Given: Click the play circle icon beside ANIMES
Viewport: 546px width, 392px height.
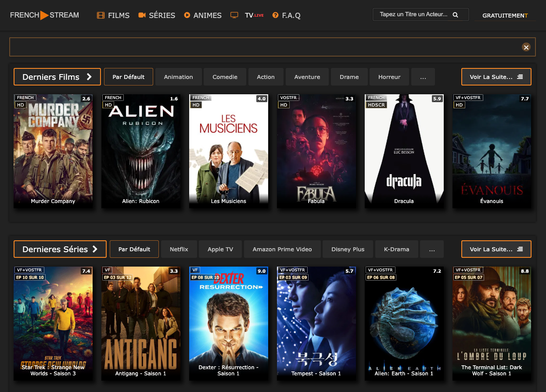Looking at the screenshot, I should click(x=187, y=15).
